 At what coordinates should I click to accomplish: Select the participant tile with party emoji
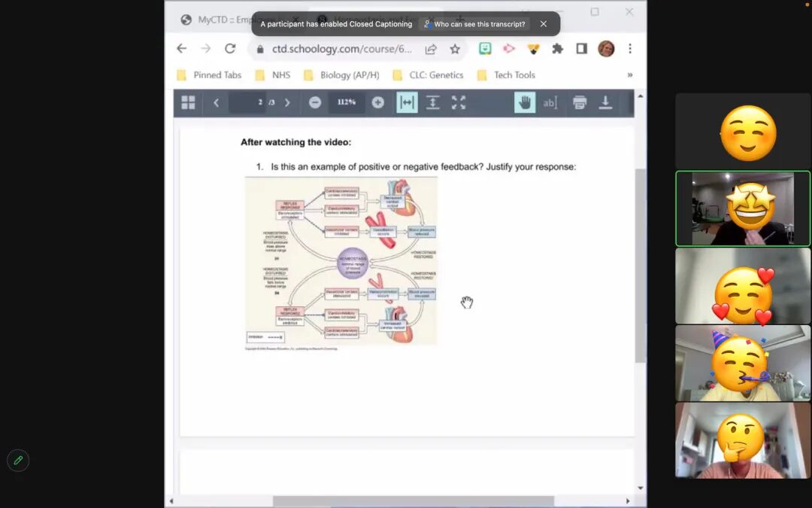[743, 363]
